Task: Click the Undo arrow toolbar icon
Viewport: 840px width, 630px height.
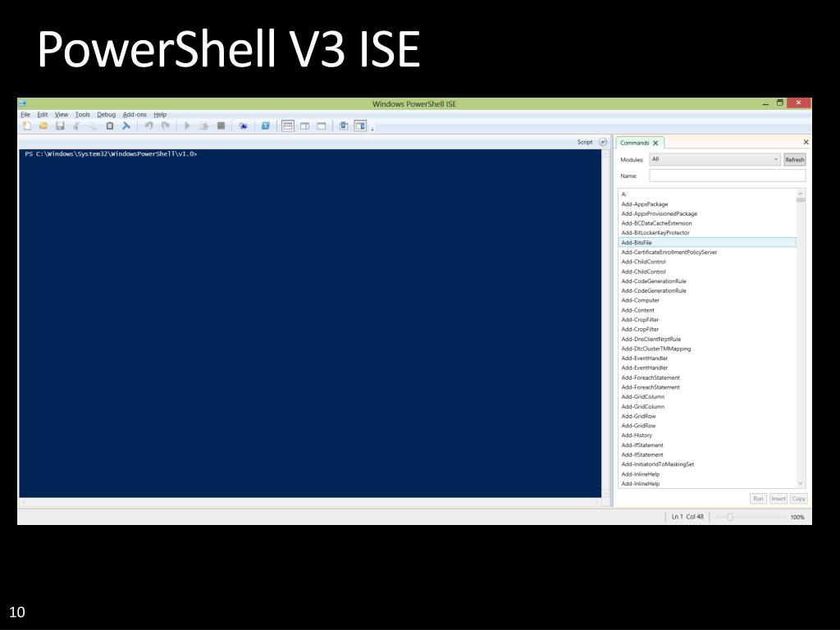Action: click(x=148, y=126)
